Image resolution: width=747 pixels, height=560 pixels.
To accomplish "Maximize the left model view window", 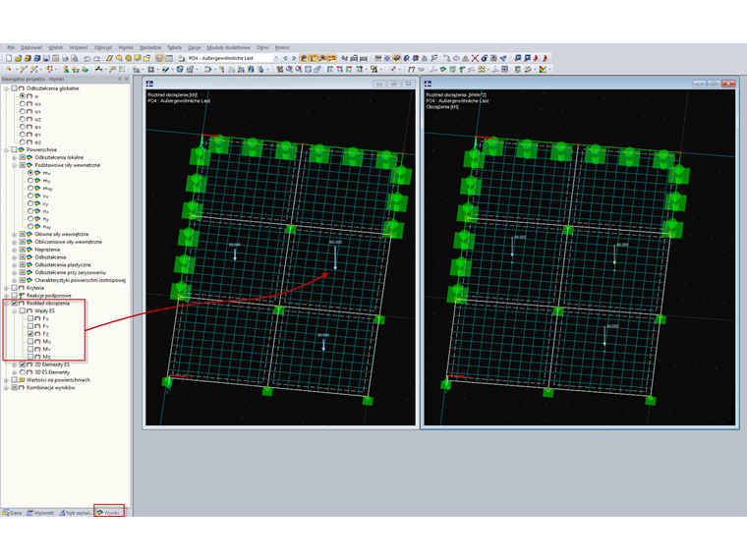I will [394, 84].
